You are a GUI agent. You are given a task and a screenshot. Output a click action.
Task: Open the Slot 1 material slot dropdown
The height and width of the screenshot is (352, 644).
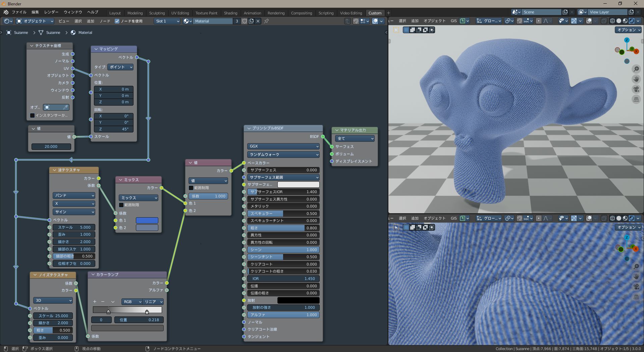[x=167, y=21]
